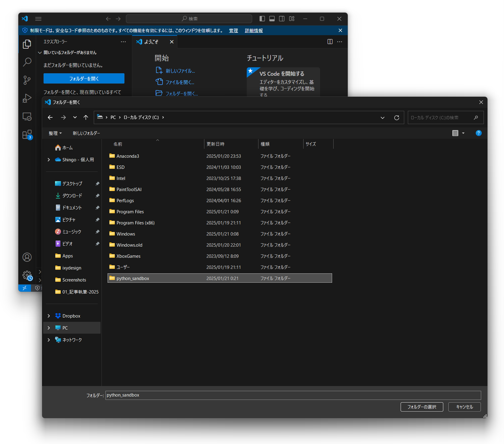Open the Remote Explorer view

coord(27,117)
